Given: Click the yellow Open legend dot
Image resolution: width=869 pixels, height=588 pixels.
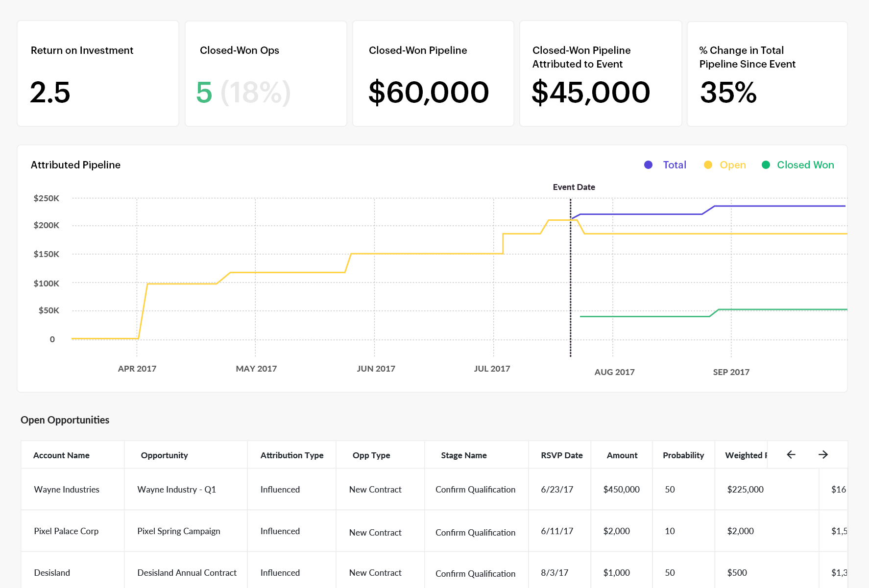Looking at the screenshot, I should click(708, 165).
